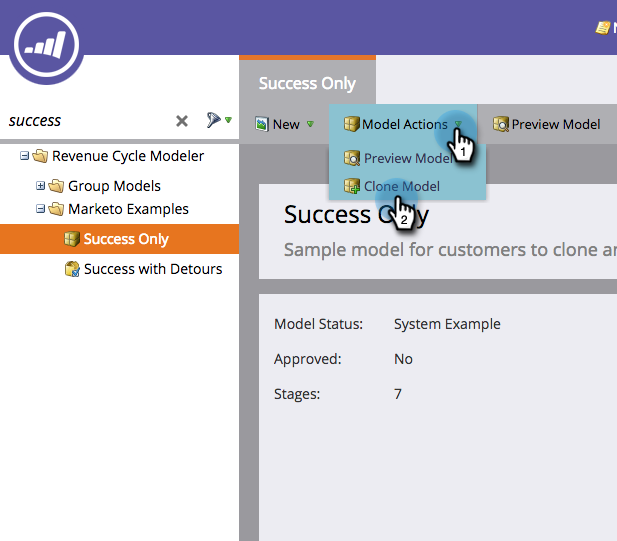Switch to the Success Only tab

[307, 83]
